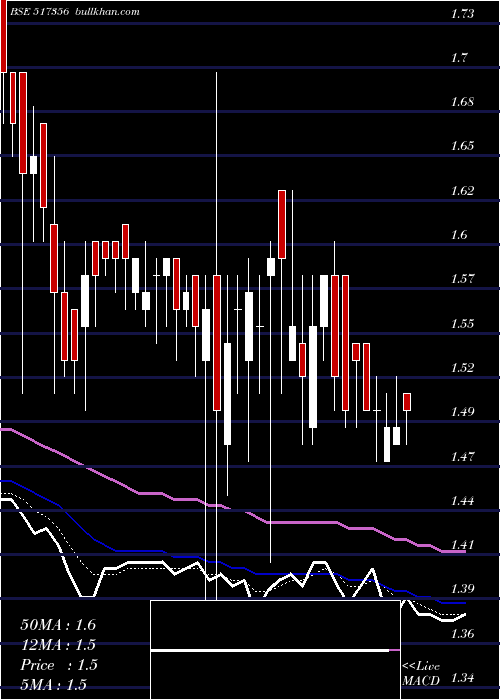
Task: Click the 1.57 price axis label
Action: pos(462,279)
